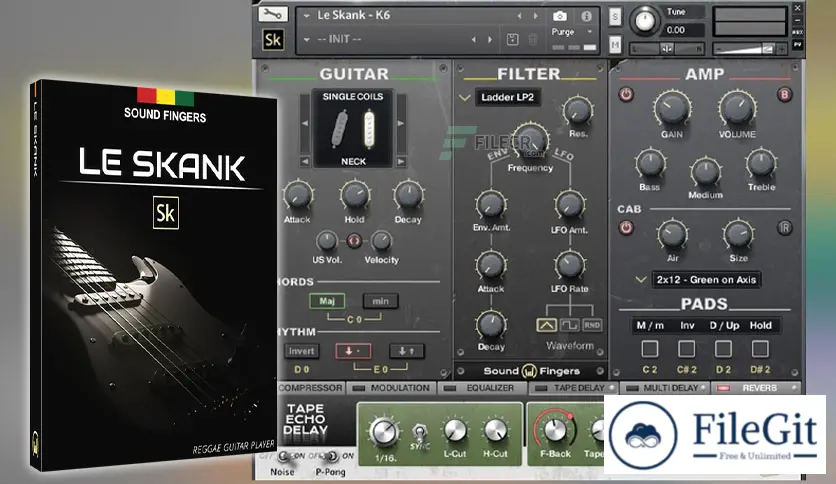Viewport: 836px width, 484px height.
Task: Click the AMP GAIN knob
Action: tap(672, 108)
